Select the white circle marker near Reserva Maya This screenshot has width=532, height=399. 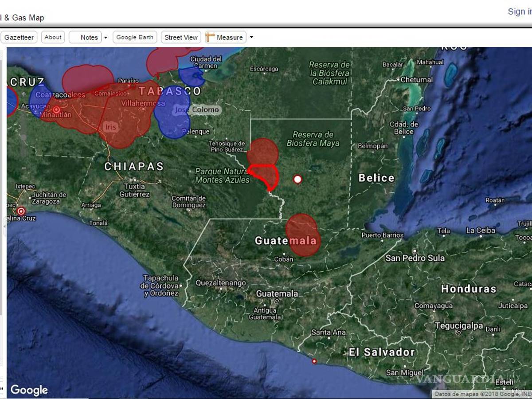pyautogui.click(x=297, y=179)
